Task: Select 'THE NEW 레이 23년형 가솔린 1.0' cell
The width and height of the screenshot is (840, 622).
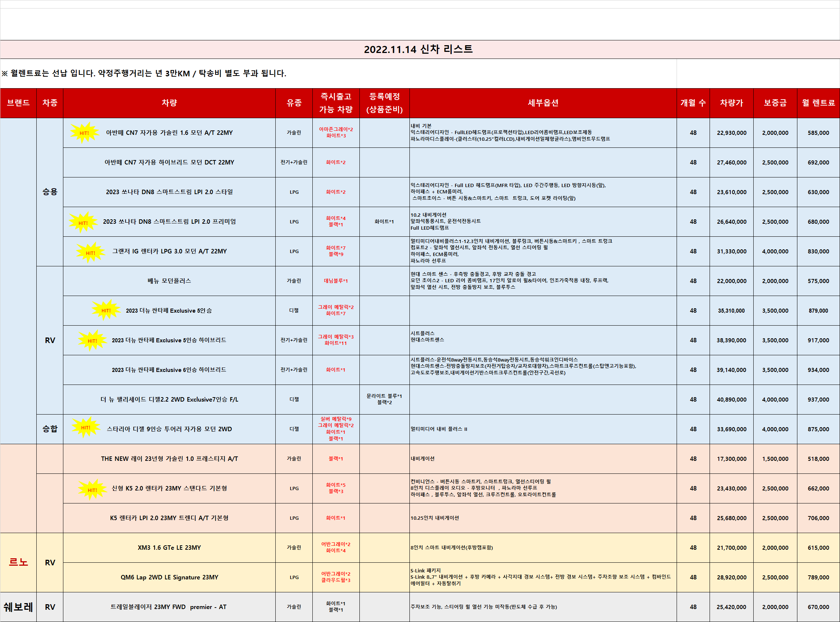Action: coord(169,459)
